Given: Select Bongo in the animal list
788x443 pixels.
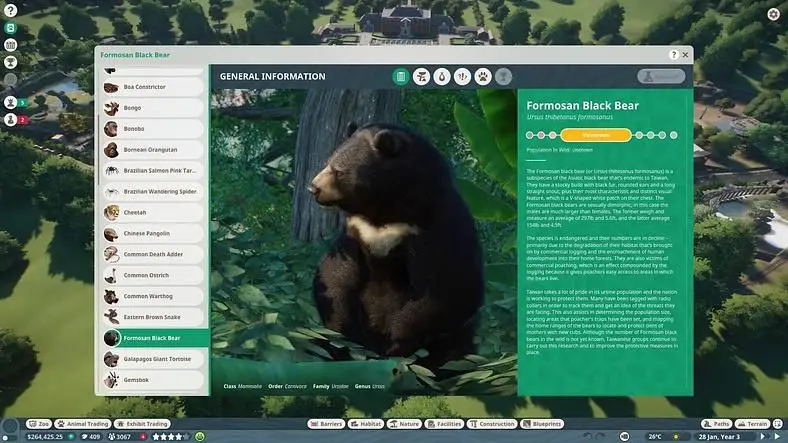Looking at the screenshot, I should [153, 108].
